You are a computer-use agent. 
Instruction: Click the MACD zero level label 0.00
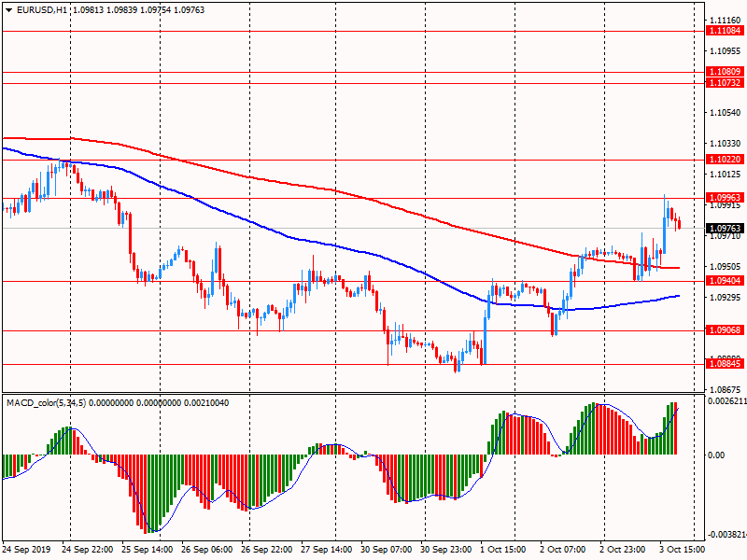[716, 455]
